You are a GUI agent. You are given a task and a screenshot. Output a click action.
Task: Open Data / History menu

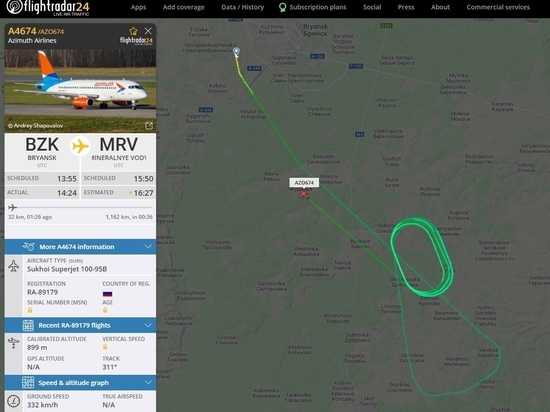click(242, 7)
